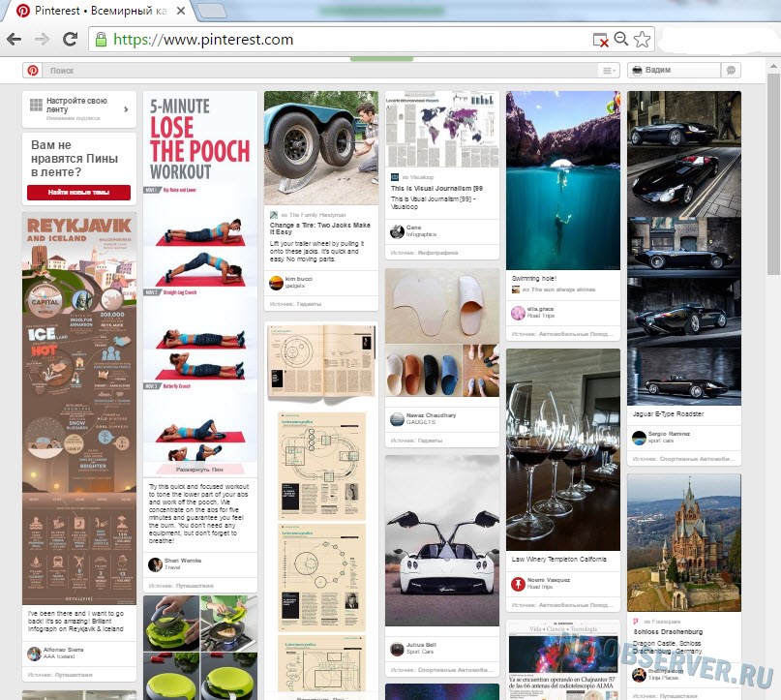Screen dimensions: 781x700
Task: Click the Noemi Vasquez red pin avatar
Action: pyautogui.click(x=518, y=584)
